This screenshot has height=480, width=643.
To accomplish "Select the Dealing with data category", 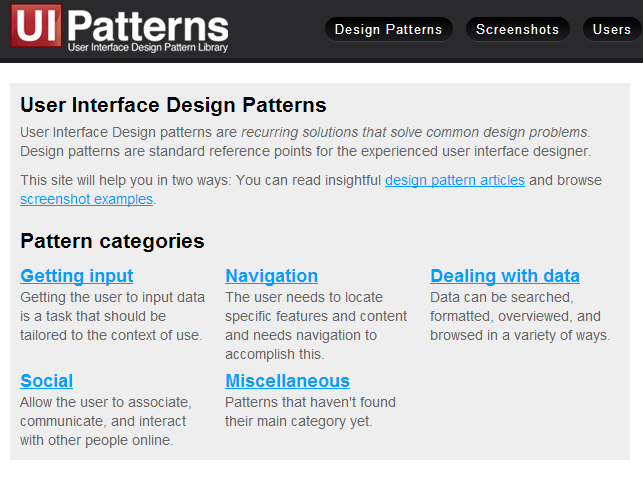I will click(x=505, y=276).
